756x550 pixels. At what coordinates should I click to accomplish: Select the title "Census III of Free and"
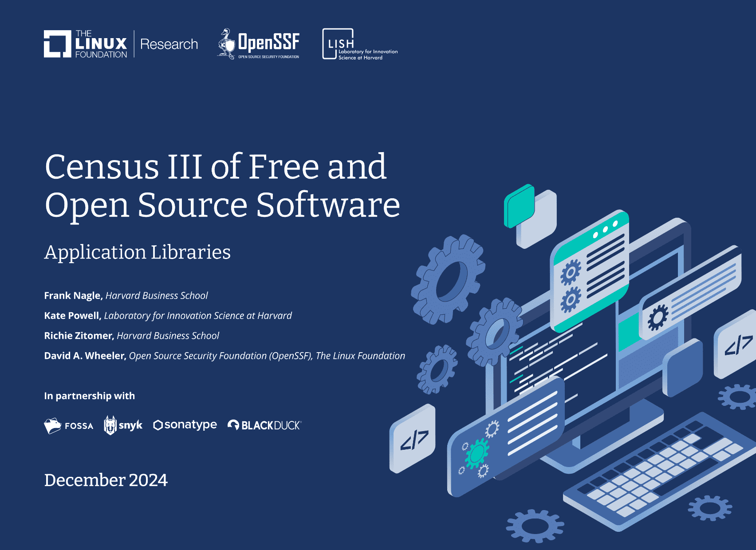(x=216, y=166)
